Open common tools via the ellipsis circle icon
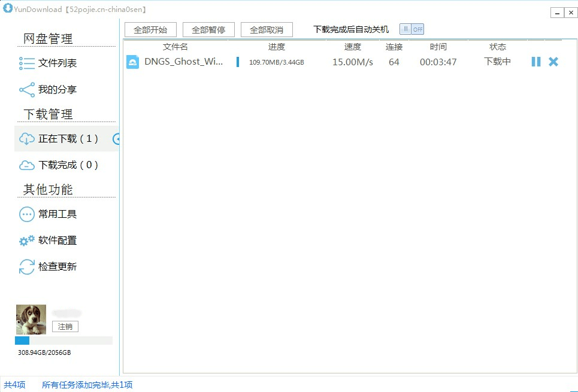This screenshot has height=392, width=578. point(26,214)
